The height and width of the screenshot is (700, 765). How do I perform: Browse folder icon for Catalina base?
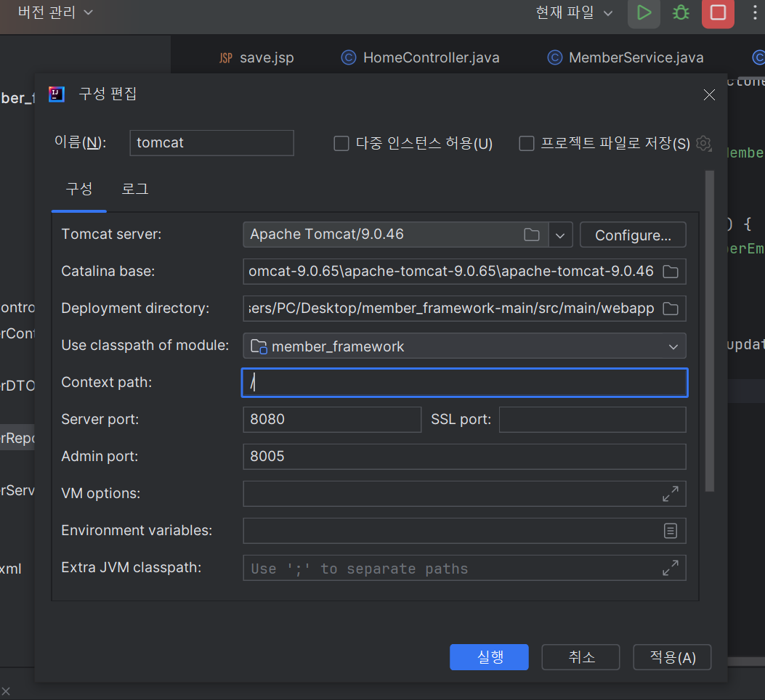click(x=671, y=272)
